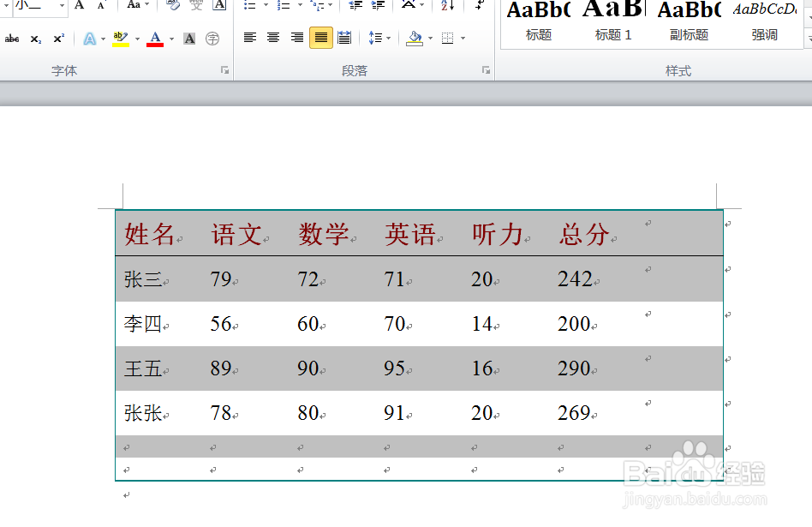Apply distributed alignment

(343, 38)
